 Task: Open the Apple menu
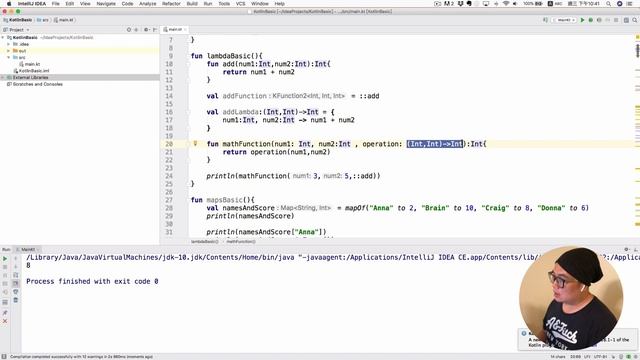[9, 4]
